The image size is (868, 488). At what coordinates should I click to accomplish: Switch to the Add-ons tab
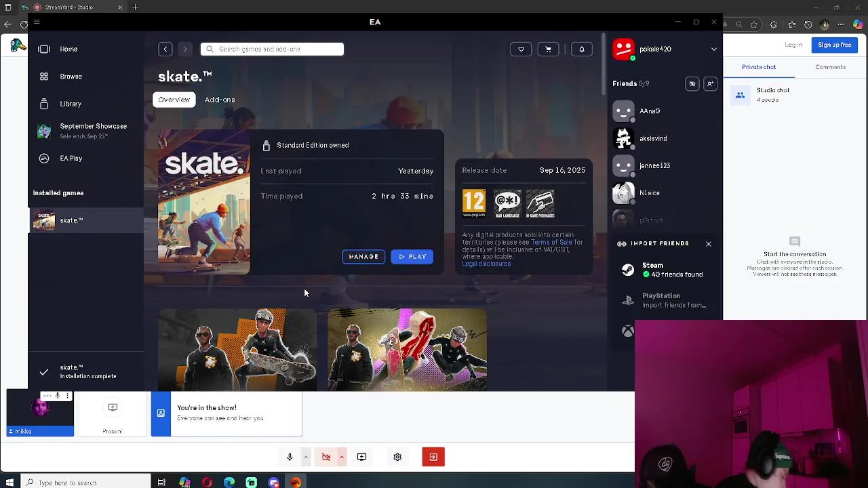[220, 100]
